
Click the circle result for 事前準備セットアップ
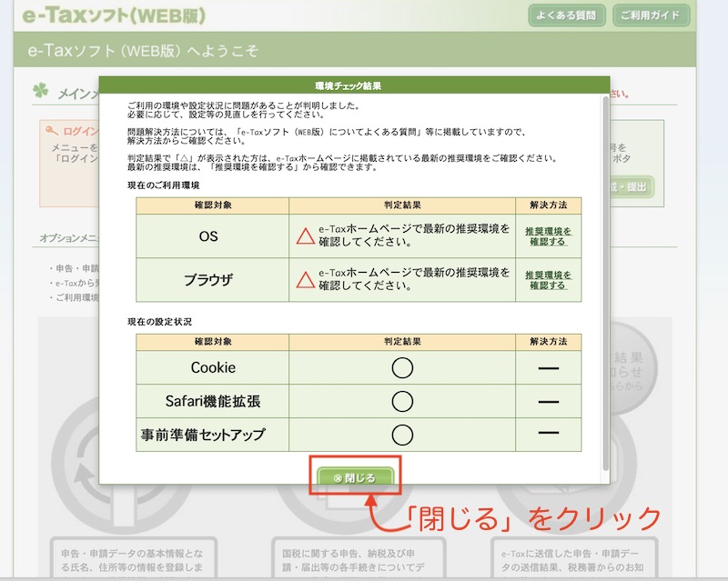[x=402, y=435]
